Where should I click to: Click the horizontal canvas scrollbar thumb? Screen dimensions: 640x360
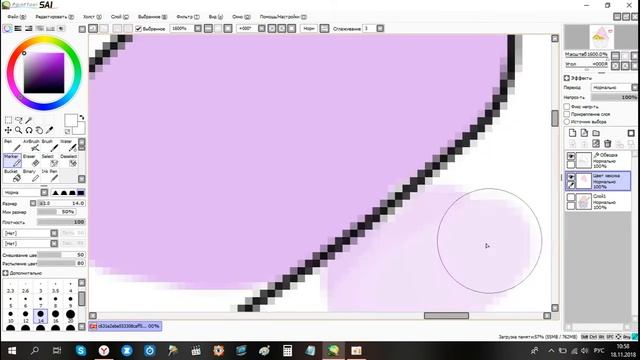[446, 316]
